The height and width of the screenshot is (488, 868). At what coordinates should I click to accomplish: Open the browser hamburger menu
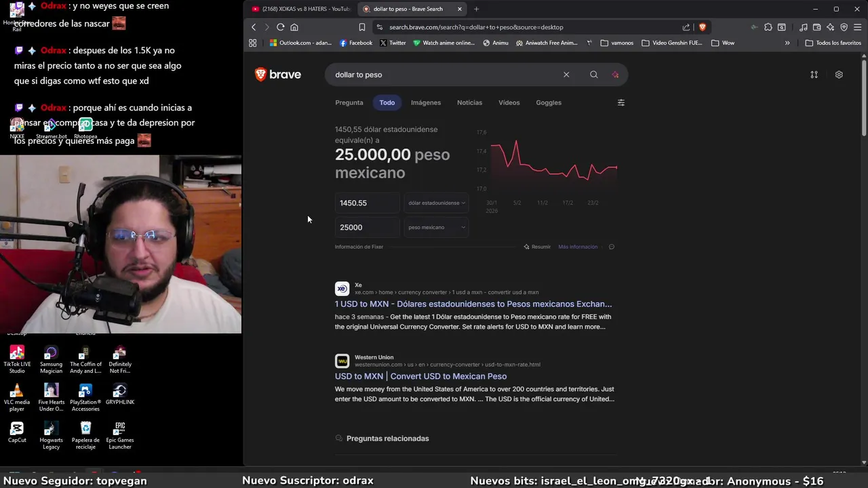point(858,27)
